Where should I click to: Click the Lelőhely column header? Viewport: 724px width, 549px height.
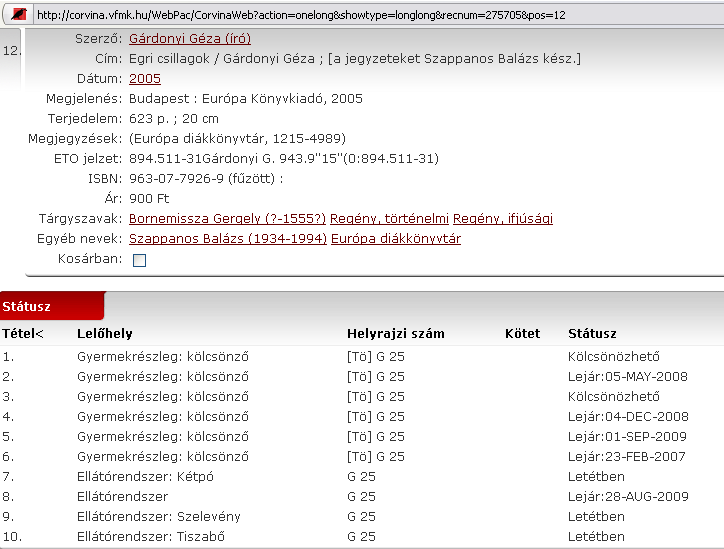(105, 333)
